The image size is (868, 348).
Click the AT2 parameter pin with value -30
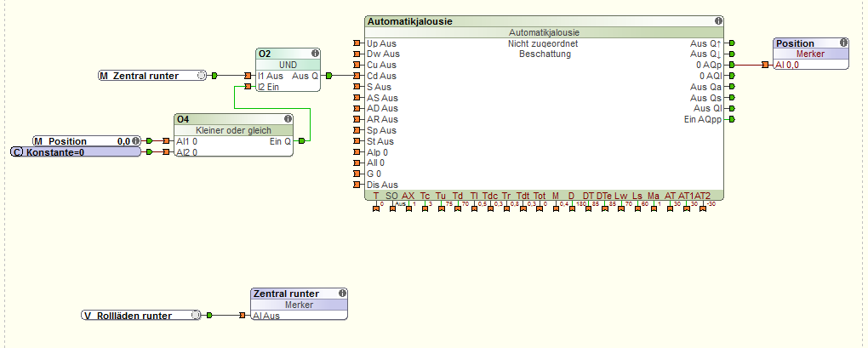(x=702, y=209)
